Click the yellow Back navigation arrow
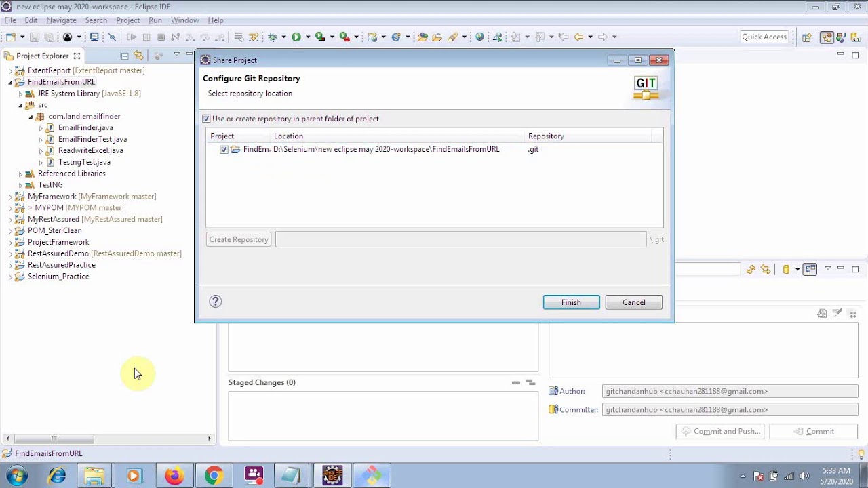Image resolution: width=868 pixels, height=488 pixels. 578,37
